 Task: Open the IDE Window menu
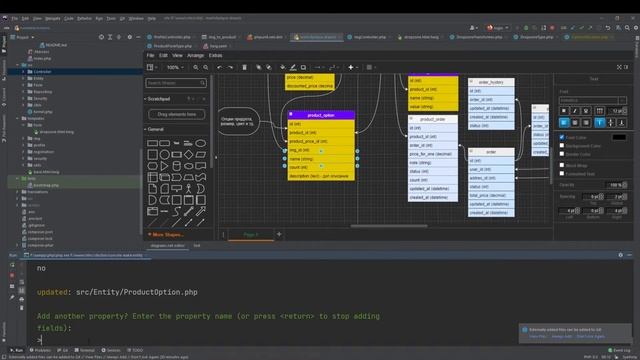coord(136,18)
